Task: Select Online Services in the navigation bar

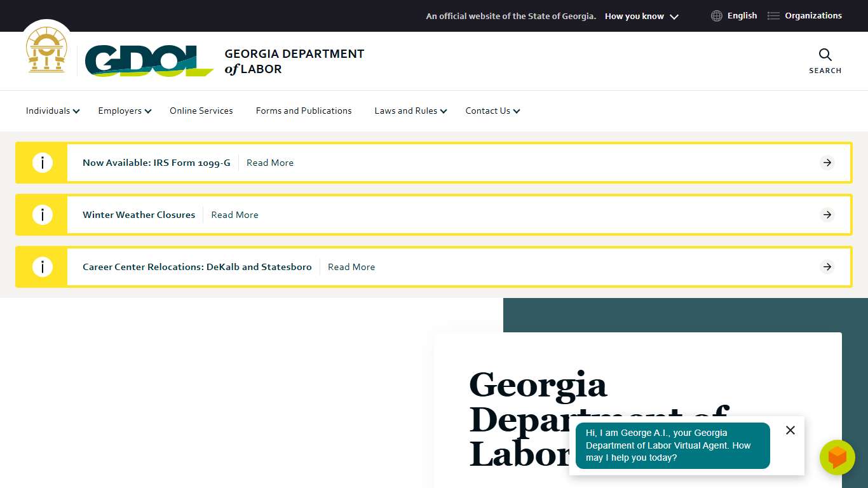Action: 201,111
